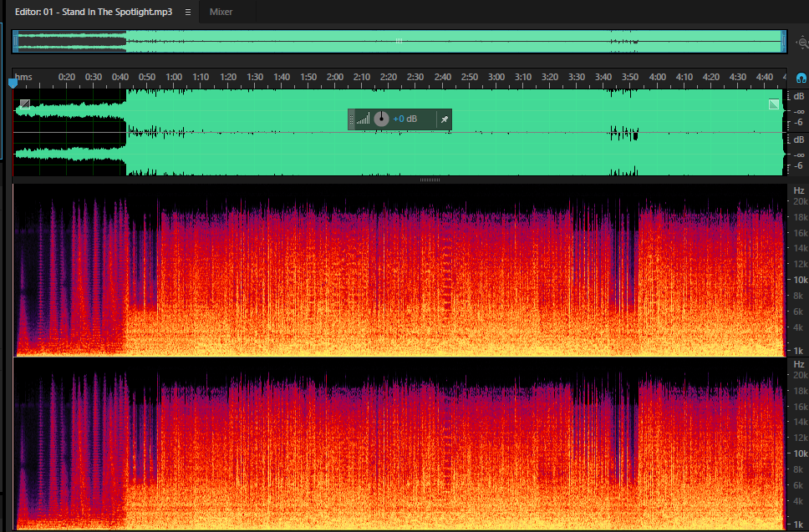
Task: Click the 4:00 mark on the ruler
Action: [657, 77]
